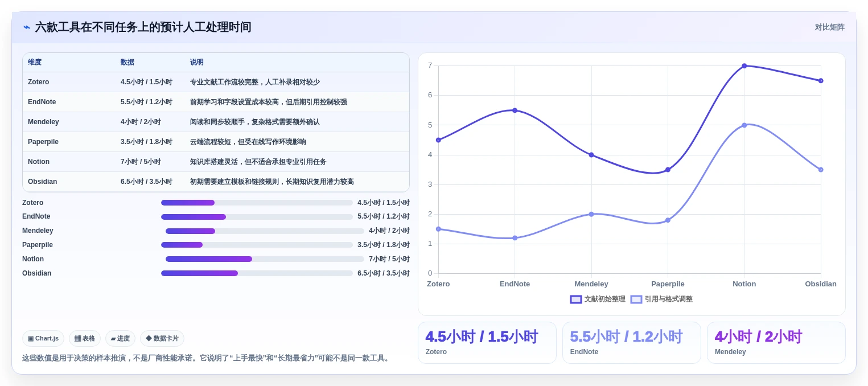
Task: Click the EndNote progress bar
Action: (x=257, y=217)
